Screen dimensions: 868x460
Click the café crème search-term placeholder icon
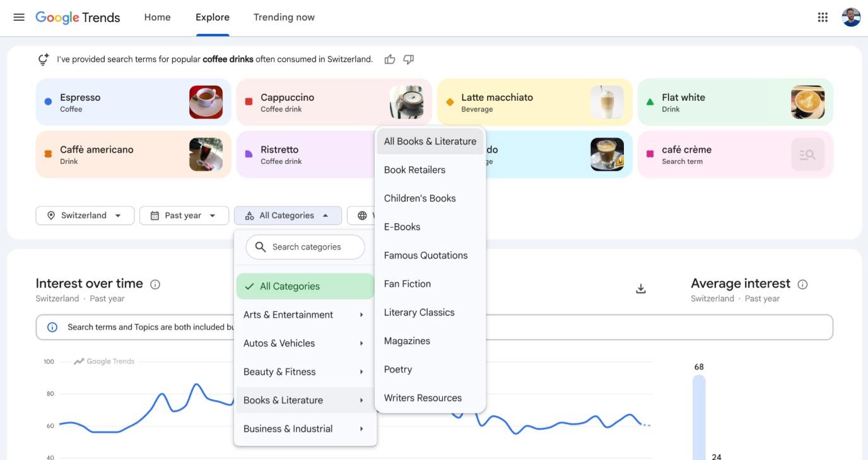[x=808, y=154]
